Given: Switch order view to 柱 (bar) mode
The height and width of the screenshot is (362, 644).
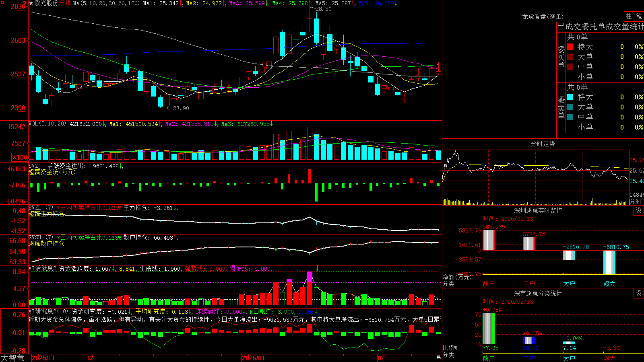Looking at the screenshot, I should (x=629, y=16).
